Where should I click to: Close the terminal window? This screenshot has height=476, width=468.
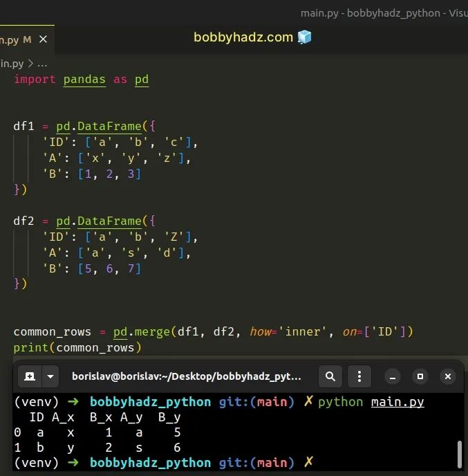(x=448, y=376)
